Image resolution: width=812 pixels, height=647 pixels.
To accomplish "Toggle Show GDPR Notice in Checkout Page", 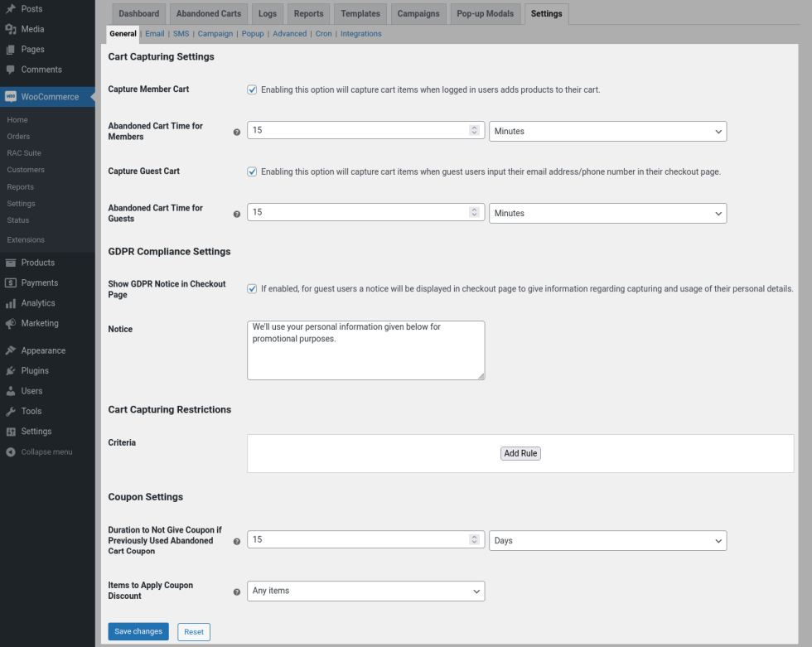I will [252, 289].
